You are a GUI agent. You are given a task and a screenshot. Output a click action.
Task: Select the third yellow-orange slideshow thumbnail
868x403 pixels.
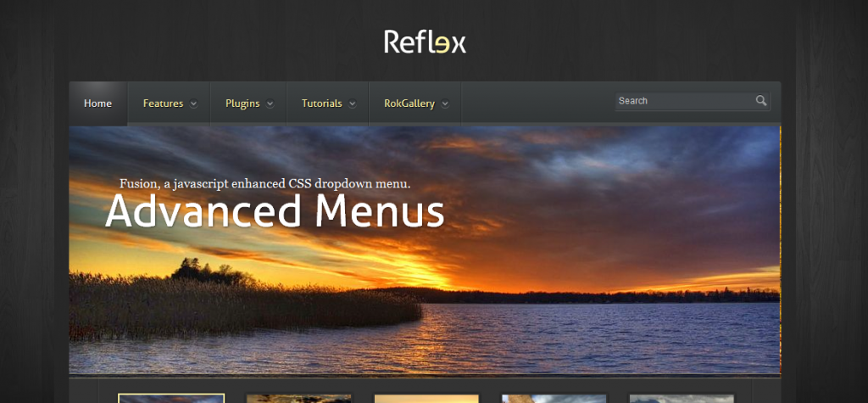(x=426, y=399)
